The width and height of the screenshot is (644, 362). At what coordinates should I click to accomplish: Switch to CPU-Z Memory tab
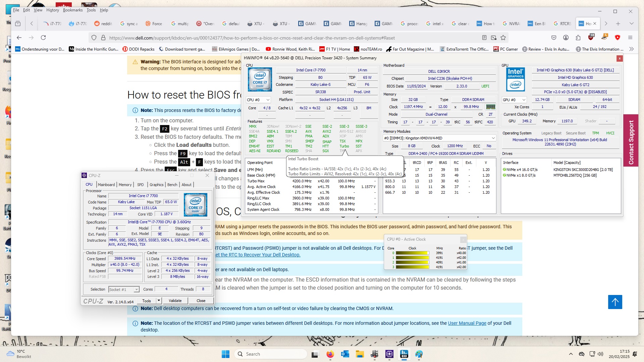click(125, 184)
